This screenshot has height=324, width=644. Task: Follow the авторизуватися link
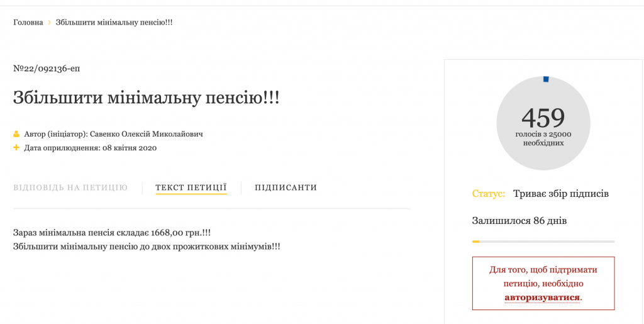coord(542,297)
